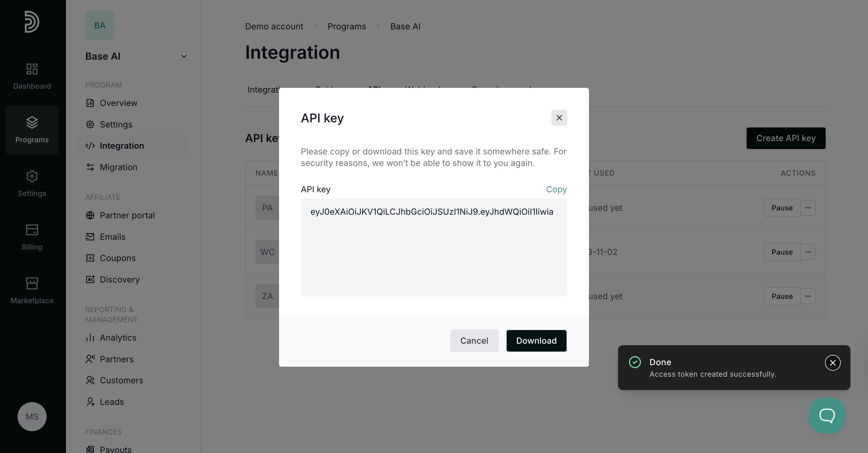Cancel the API key dialog
The width and height of the screenshot is (868, 453).
tap(474, 340)
